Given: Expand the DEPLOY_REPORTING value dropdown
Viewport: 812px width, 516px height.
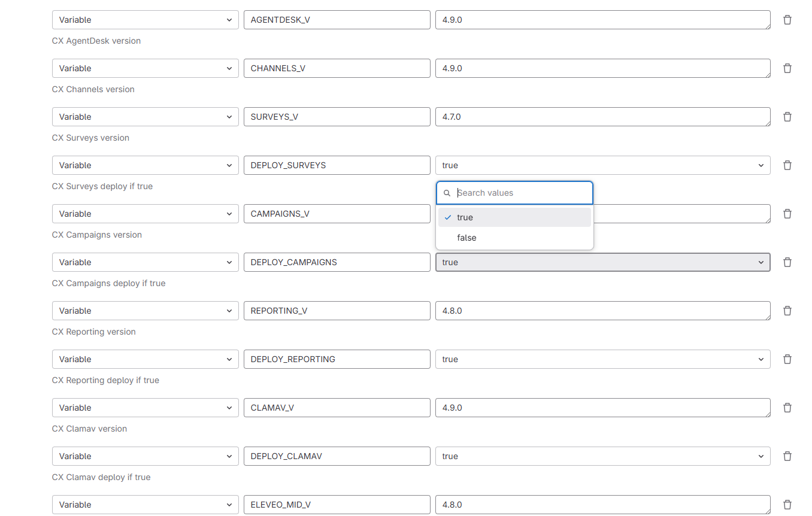Looking at the screenshot, I should 602,359.
